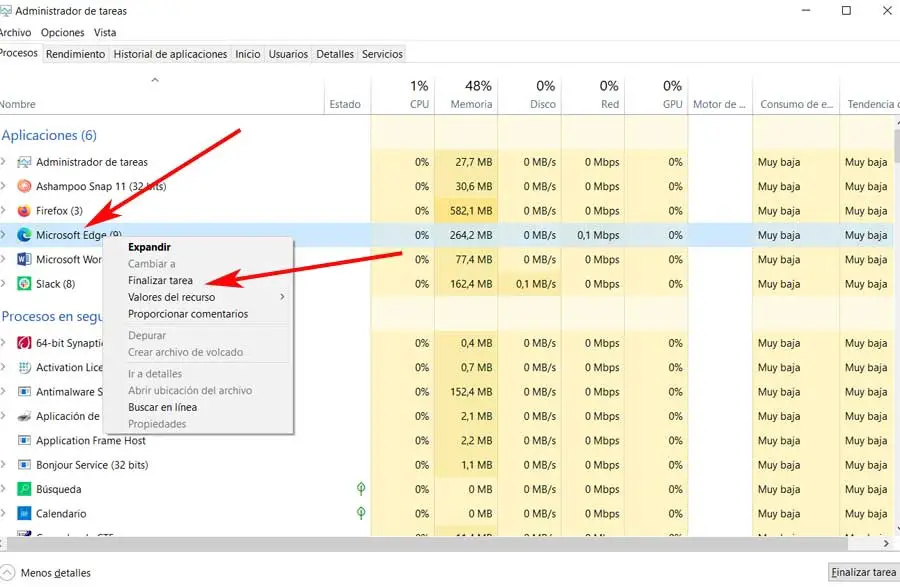Open the Archivo menu
The image size is (900, 587).
15,33
